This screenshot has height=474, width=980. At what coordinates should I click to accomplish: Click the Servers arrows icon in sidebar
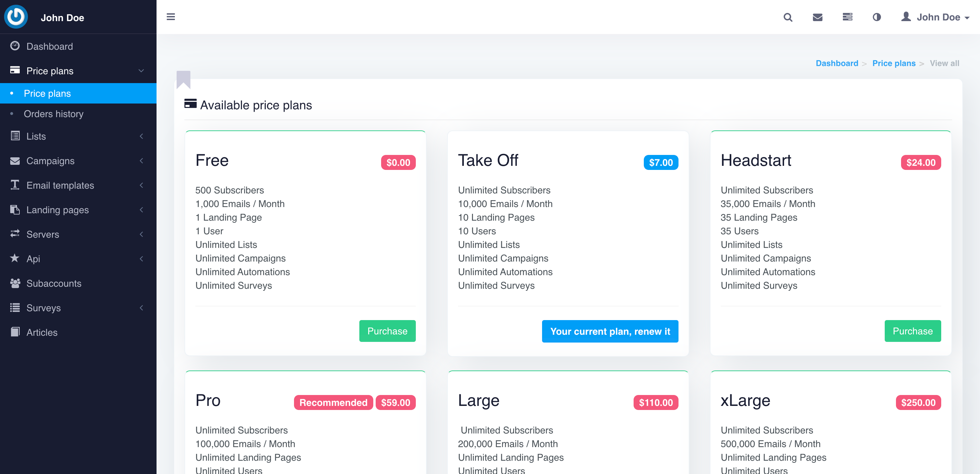point(15,234)
